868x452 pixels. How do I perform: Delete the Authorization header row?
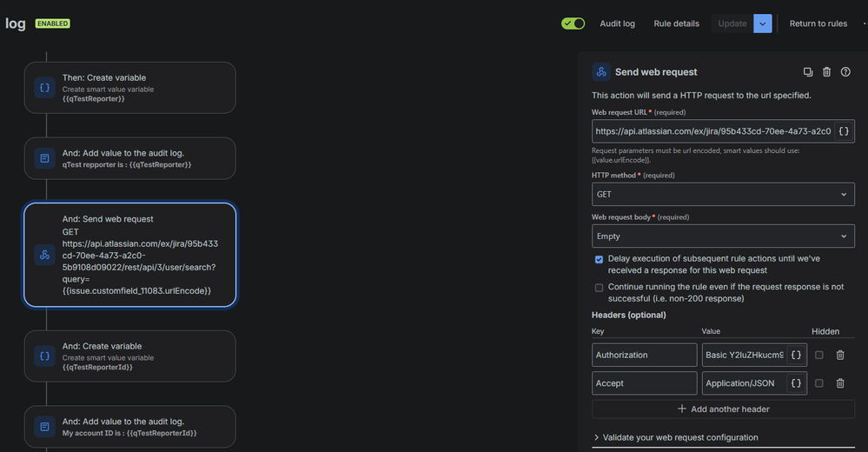pos(840,355)
